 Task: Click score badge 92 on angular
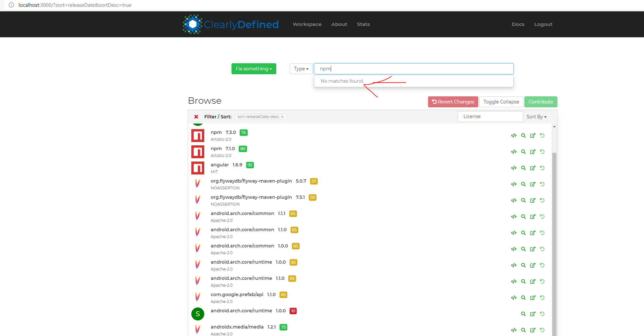250,165
